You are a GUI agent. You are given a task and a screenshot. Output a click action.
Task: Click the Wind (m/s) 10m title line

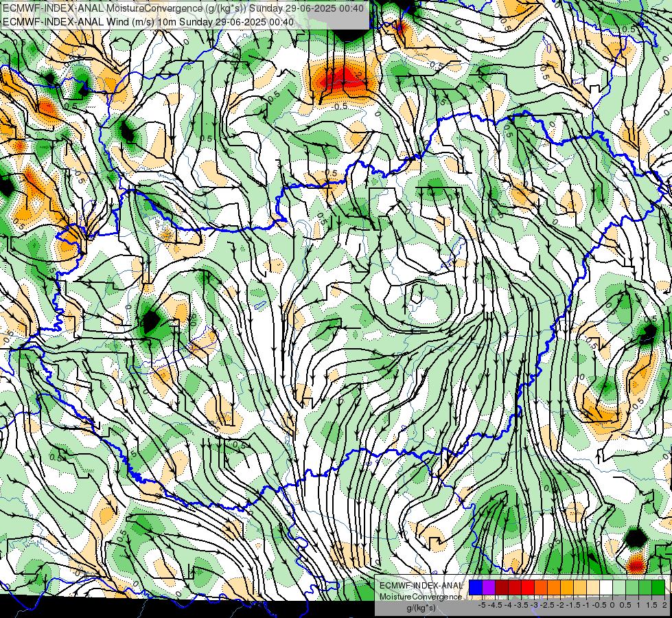point(148,22)
